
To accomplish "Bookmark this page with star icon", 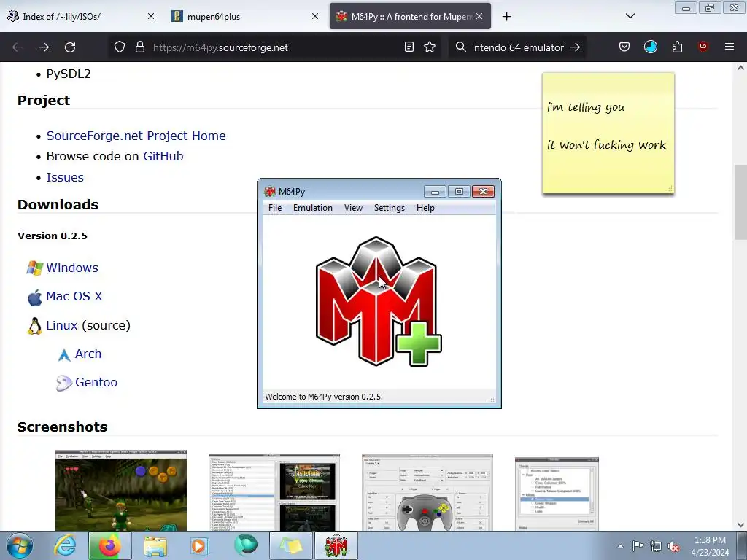I will pyautogui.click(x=430, y=47).
